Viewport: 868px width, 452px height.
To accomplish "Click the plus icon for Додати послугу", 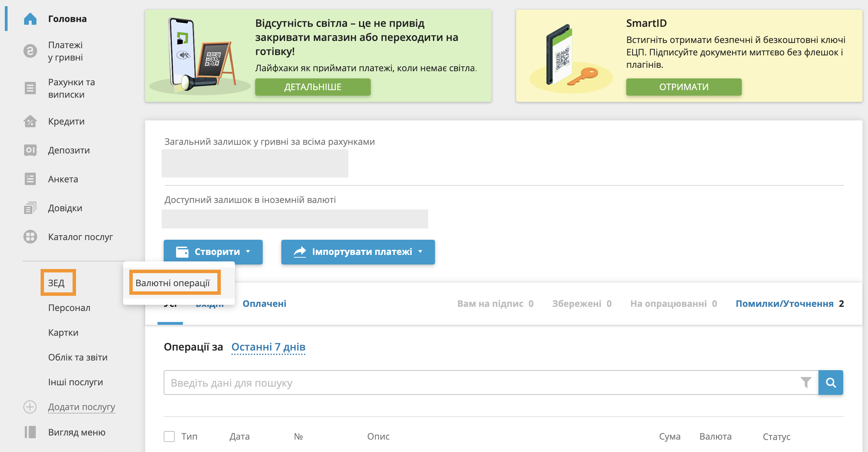I will click(30, 407).
